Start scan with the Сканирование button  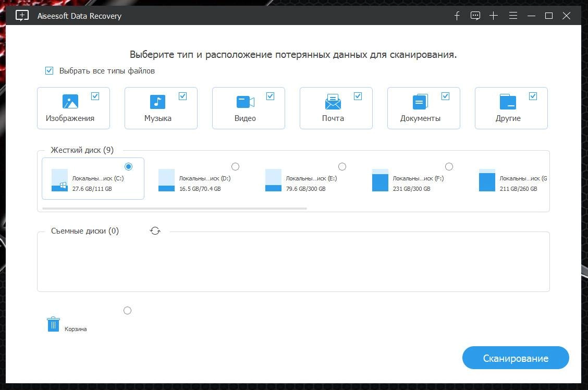(516, 358)
